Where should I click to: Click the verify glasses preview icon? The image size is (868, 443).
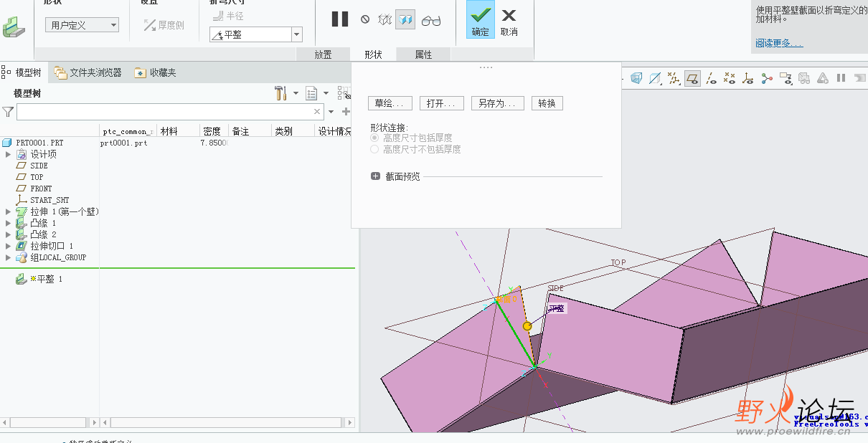431,21
